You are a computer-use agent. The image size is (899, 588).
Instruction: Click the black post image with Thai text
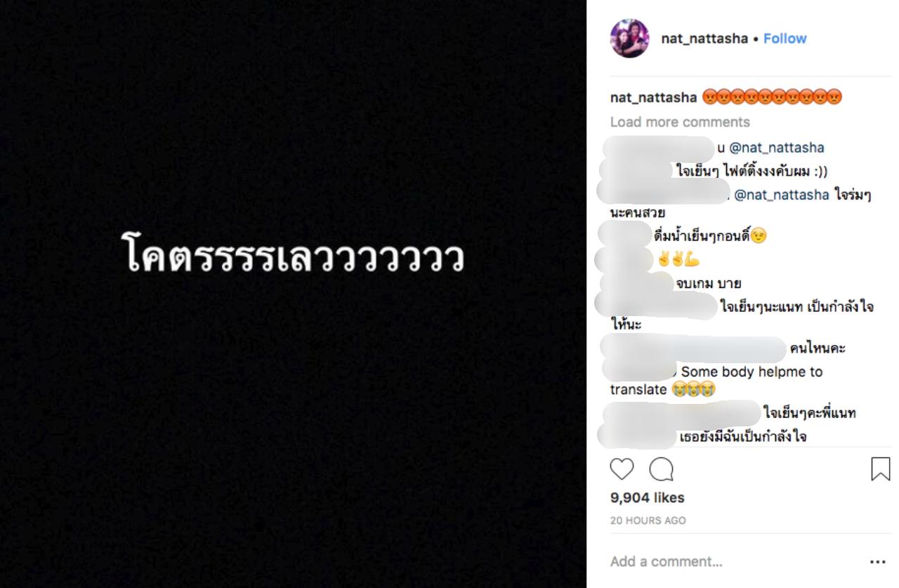point(293,294)
